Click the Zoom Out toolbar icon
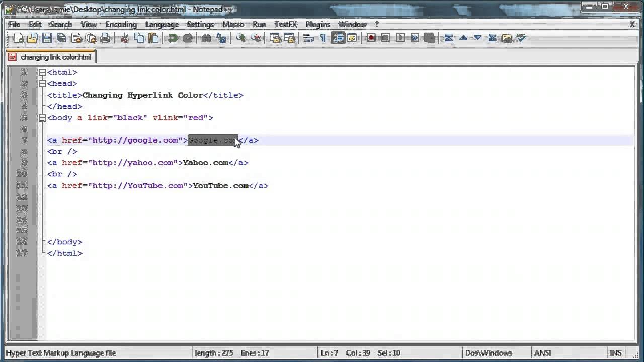Viewport: 644px width, 362px height. [256, 38]
